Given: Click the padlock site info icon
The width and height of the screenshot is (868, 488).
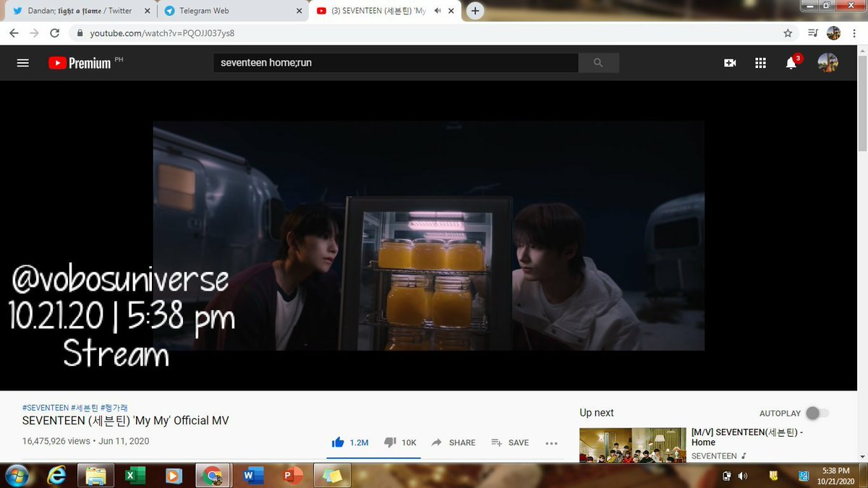Looking at the screenshot, I should point(79,33).
